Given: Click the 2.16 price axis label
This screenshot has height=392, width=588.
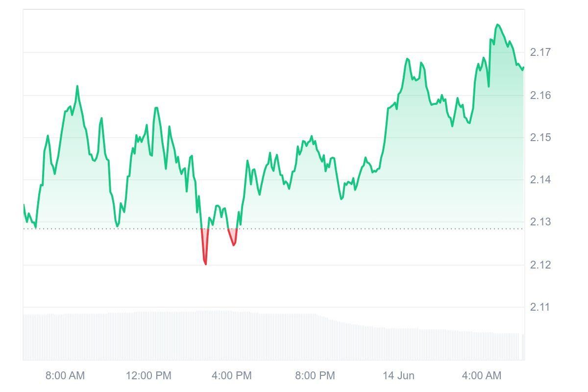Looking at the screenshot, I should pos(541,95).
